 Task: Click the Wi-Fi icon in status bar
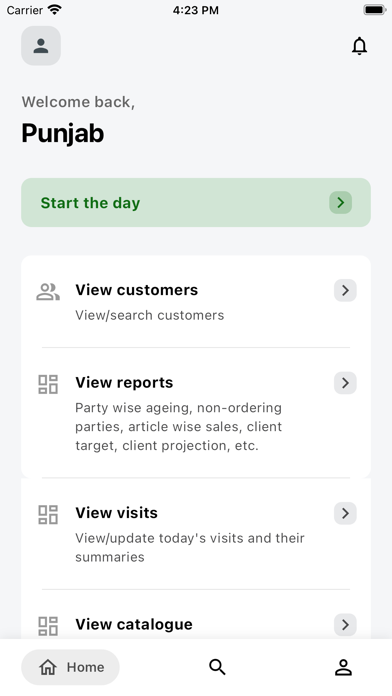pos(55,10)
